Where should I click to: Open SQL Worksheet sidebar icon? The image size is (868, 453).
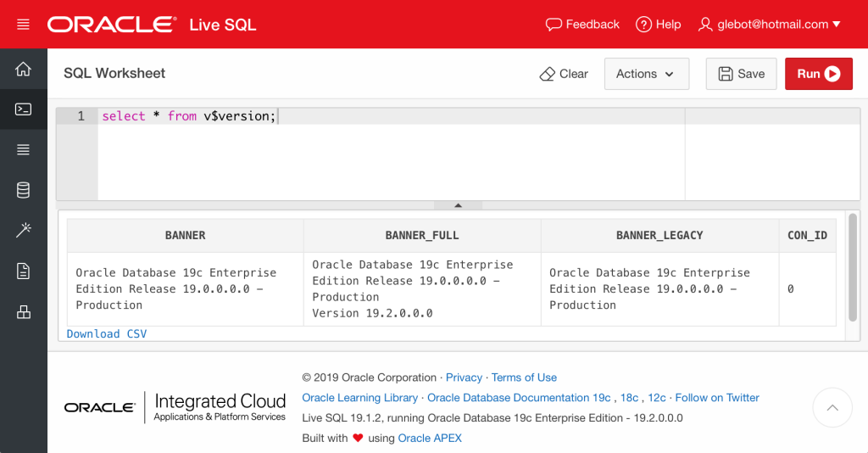(23, 109)
